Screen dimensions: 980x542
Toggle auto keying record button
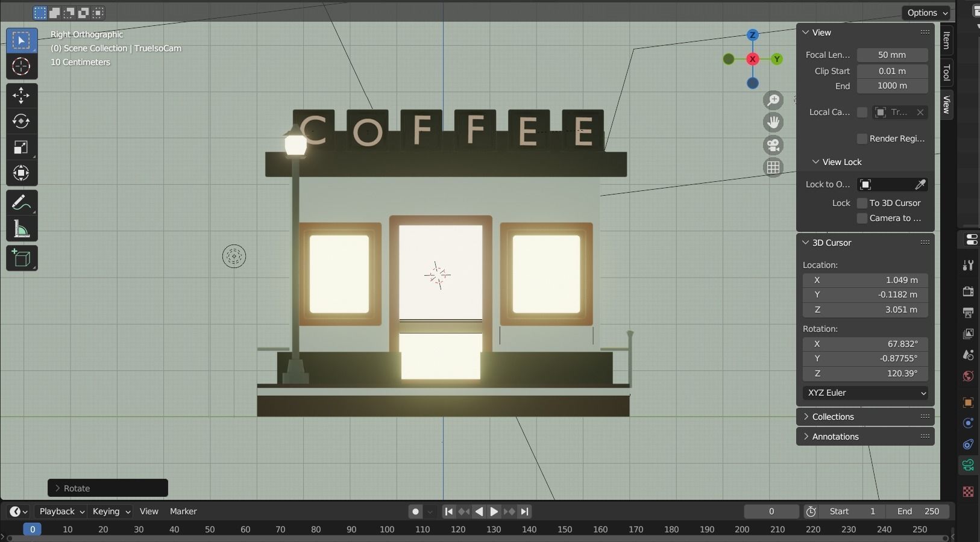click(415, 511)
